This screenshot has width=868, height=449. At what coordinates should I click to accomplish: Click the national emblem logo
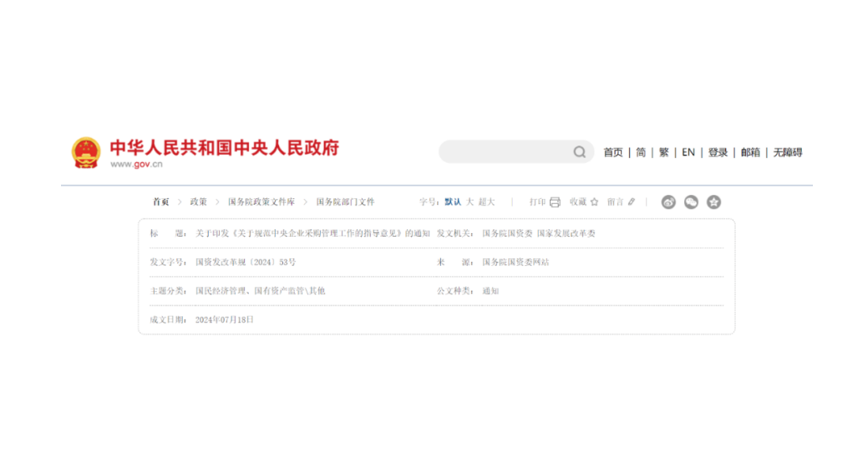pyautogui.click(x=85, y=152)
